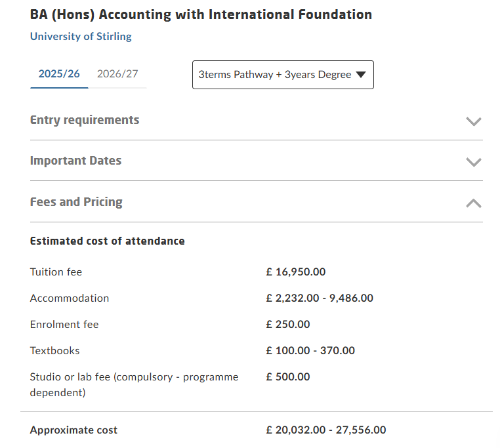The width and height of the screenshot is (500, 448).
Task: Click the Tuition fee amount £16,950.00
Action: pos(295,272)
